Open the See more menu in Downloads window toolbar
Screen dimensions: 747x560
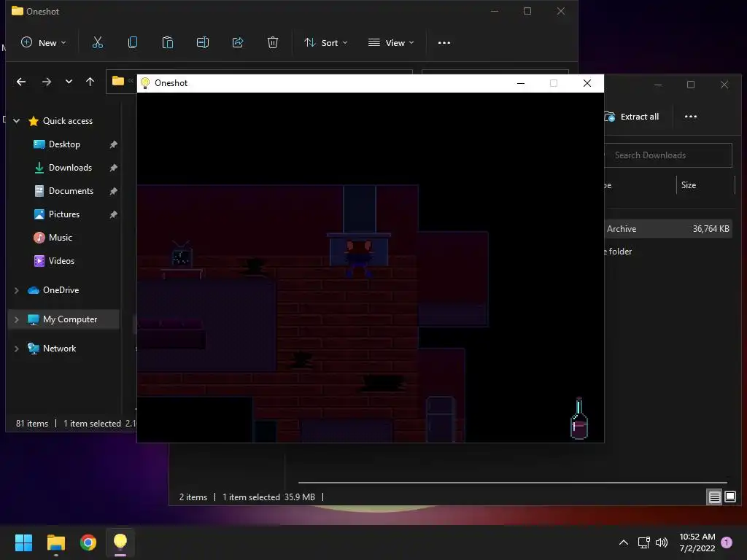[690, 116]
